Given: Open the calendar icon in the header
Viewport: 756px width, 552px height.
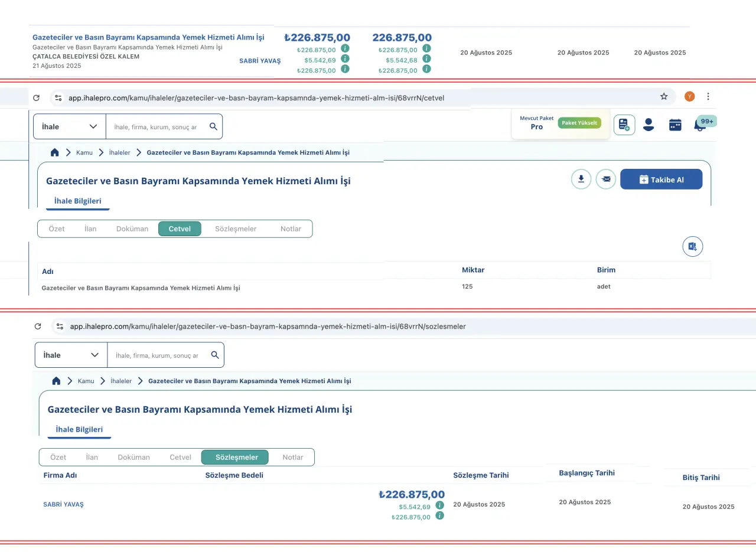Looking at the screenshot, I should tap(675, 125).
